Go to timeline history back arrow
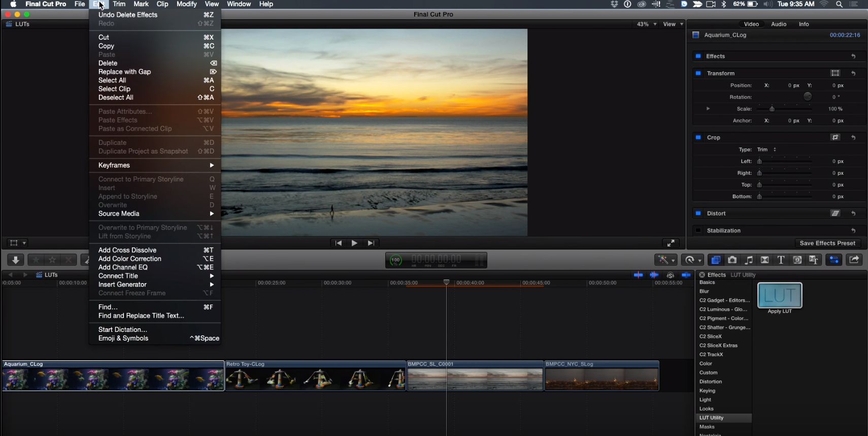The image size is (868, 436). click(x=10, y=275)
